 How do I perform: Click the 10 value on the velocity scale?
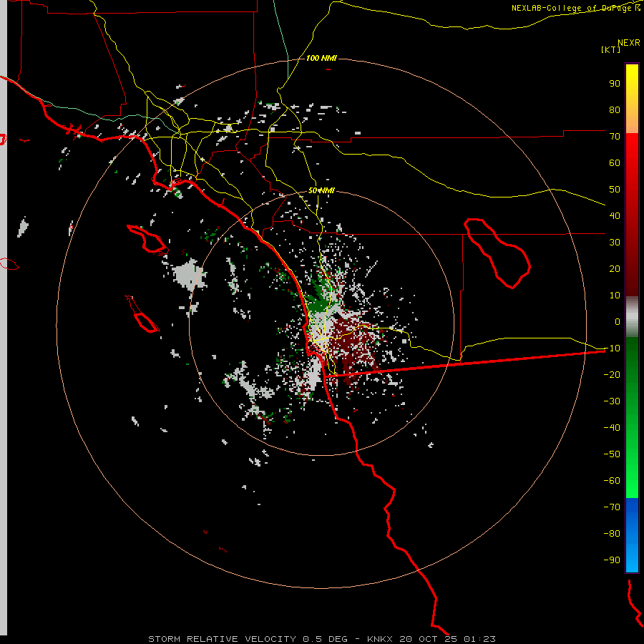pyautogui.click(x=615, y=296)
